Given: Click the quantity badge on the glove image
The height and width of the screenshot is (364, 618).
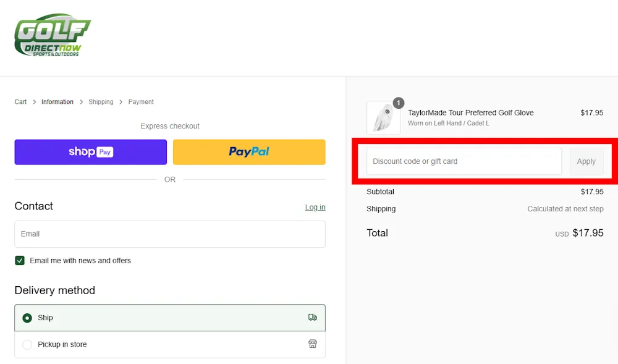Looking at the screenshot, I should pyautogui.click(x=399, y=103).
